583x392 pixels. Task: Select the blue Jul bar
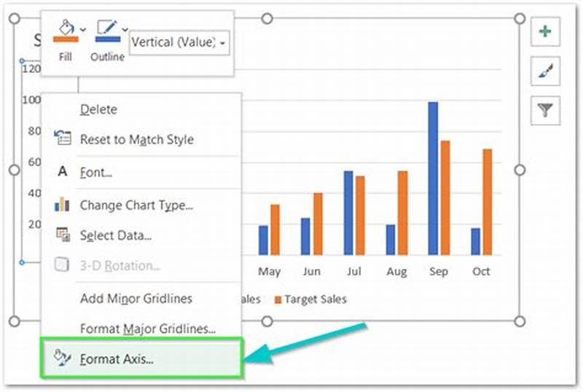click(348, 213)
